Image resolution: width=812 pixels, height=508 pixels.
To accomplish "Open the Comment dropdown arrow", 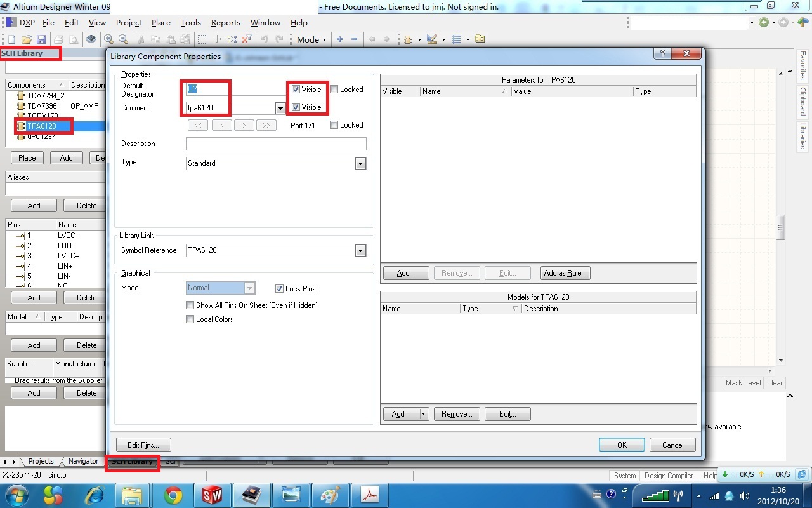I will [x=280, y=108].
